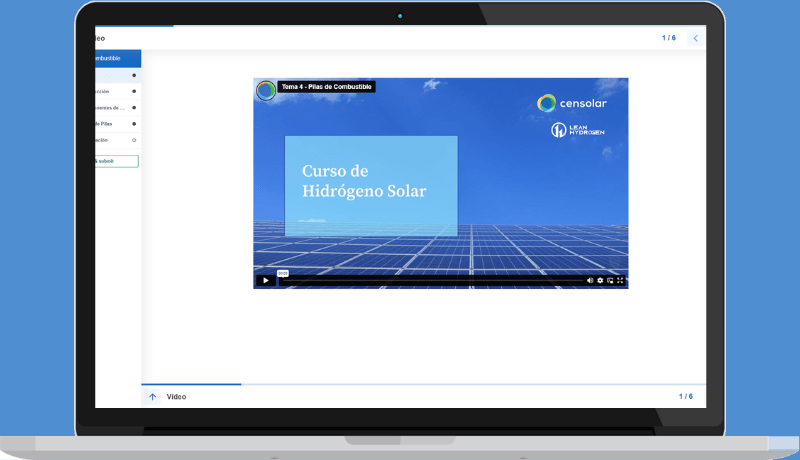Open the uncompleted lesson ending in 'ación'
The height and width of the screenshot is (460, 800).
(x=118, y=140)
